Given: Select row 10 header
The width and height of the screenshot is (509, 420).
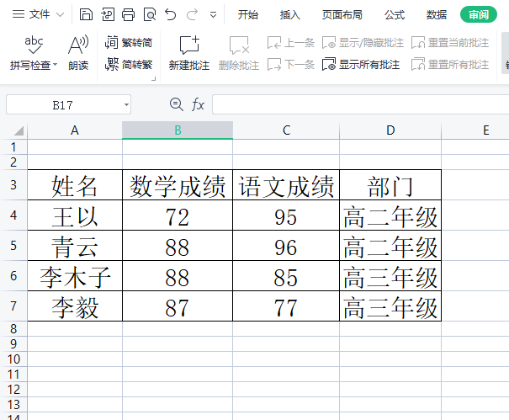Looking at the screenshot, I should click(x=13, y=359).
